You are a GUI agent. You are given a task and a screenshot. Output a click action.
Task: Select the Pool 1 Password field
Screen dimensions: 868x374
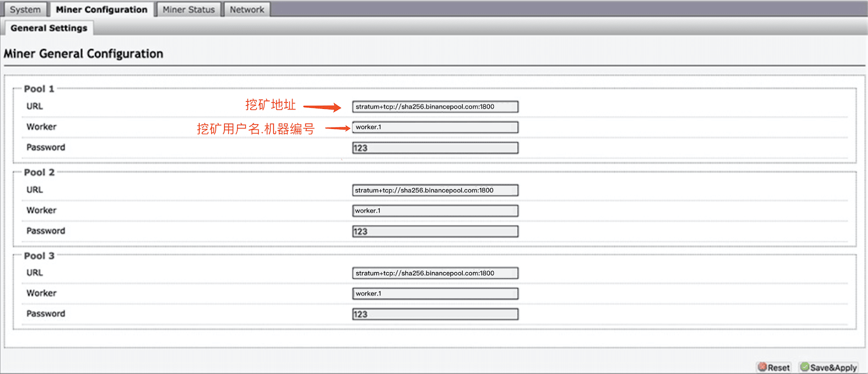[x=435, y=148]
